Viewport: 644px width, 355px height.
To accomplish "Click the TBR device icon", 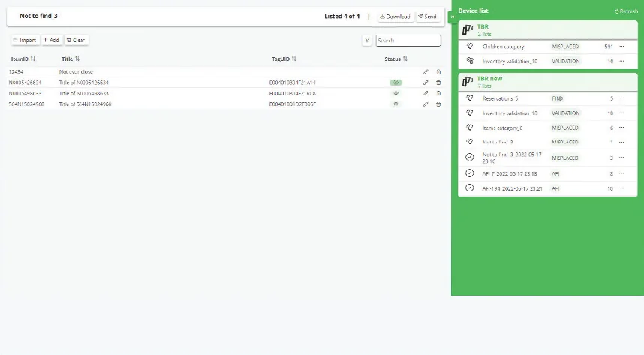I will pyautogui.click(x=468, y=29).
